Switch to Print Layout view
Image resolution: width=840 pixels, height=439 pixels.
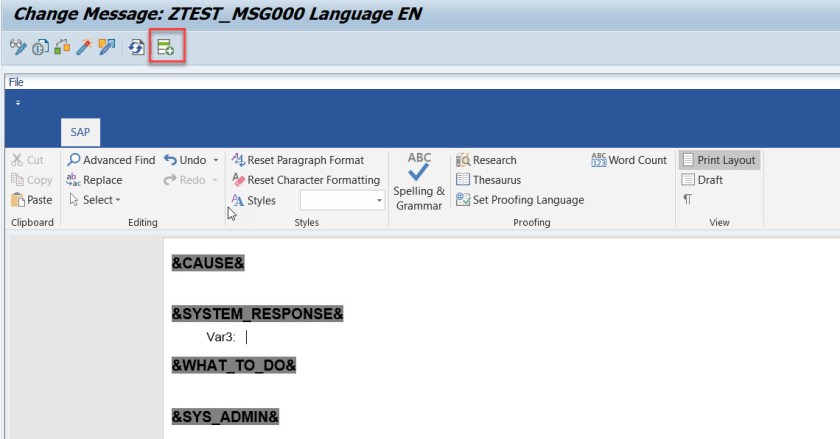(719, 160)
